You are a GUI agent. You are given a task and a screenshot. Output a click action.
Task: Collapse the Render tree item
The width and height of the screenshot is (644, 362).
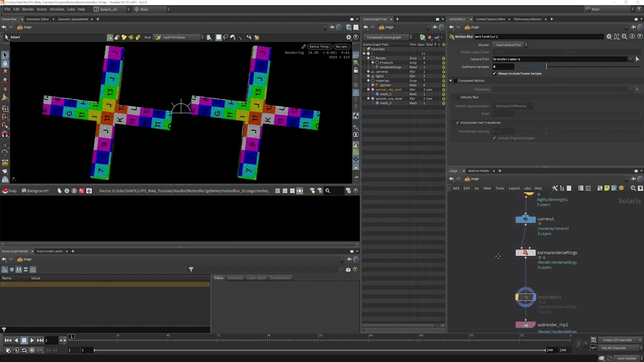368,58
